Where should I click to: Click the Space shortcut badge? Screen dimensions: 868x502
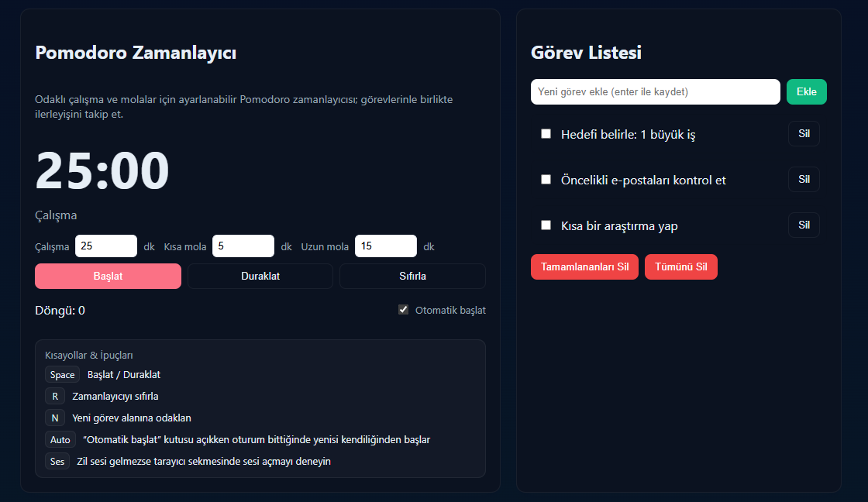tap(62, 374)
